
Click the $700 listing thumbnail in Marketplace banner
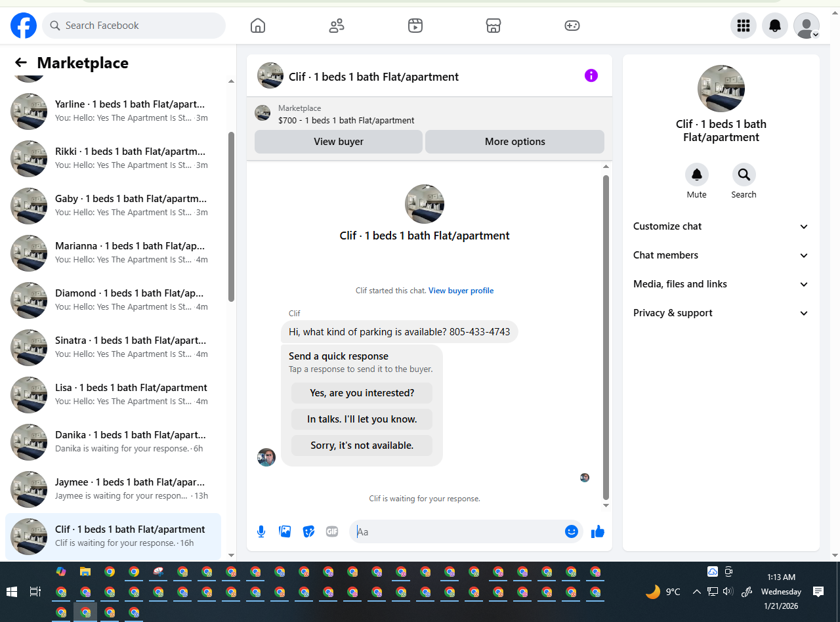pyautogui.click(x=262, y=113)
